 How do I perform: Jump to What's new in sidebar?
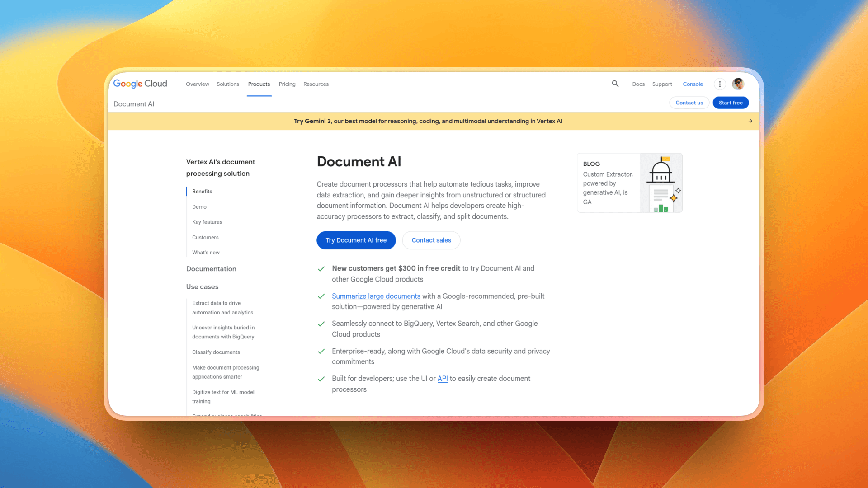(x=206, y=253)
